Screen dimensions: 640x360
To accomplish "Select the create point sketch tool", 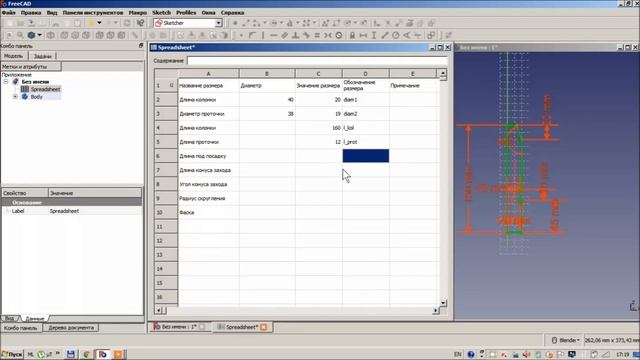I will pyautogui.click(x=235, y=23).
